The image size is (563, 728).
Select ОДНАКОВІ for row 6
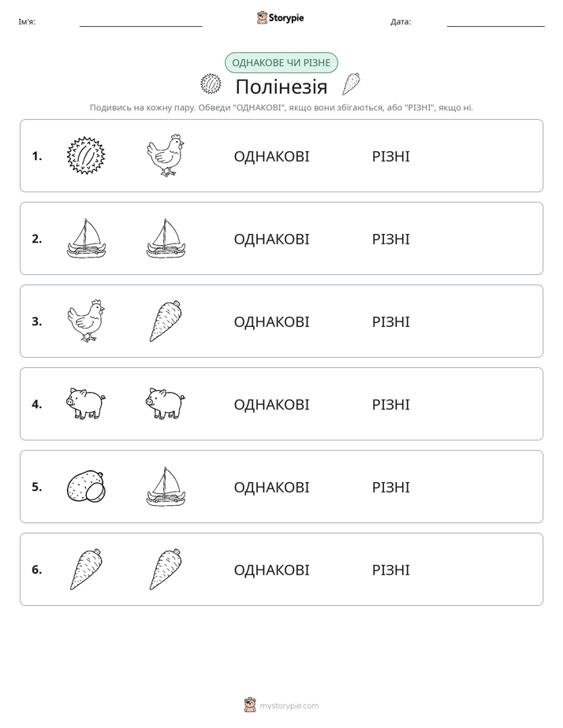(271, 570)
